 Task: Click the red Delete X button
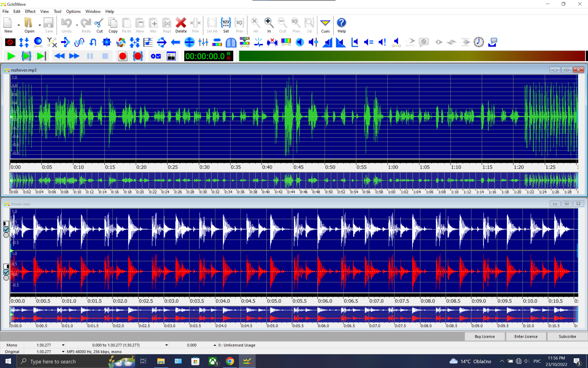[x=181, y=25]
